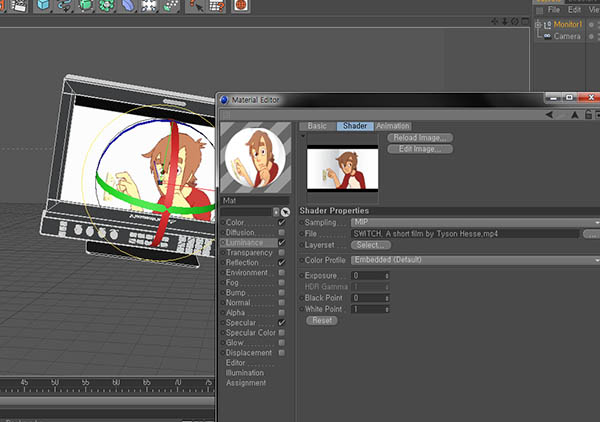This screenshot has width=600, height=422.
Task: Select the blue bend deformer tool
Action: pyautogui.click(x=128, y=5)
